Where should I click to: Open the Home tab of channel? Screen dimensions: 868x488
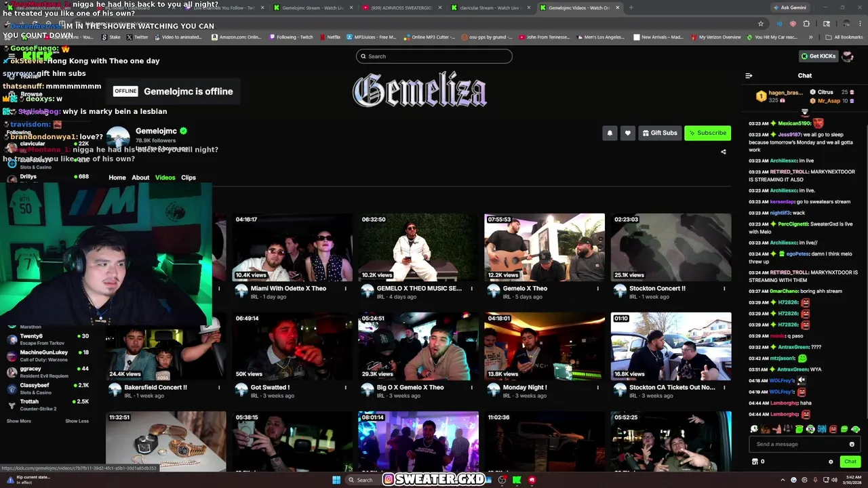pyautogui.click(x=117, y=178)
